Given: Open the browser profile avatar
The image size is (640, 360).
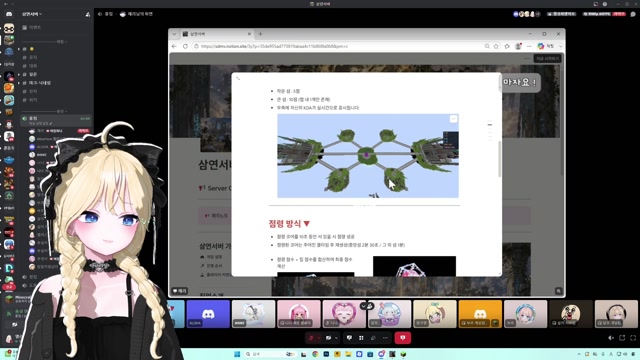Looking at the screenshot, I should [518, 46].
